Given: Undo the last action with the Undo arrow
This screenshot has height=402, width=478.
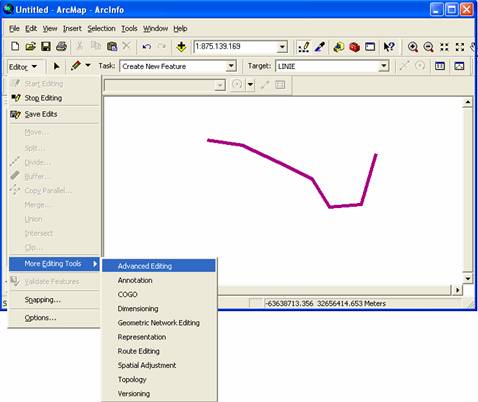Looking at the screenshot, I should (147, 47).
